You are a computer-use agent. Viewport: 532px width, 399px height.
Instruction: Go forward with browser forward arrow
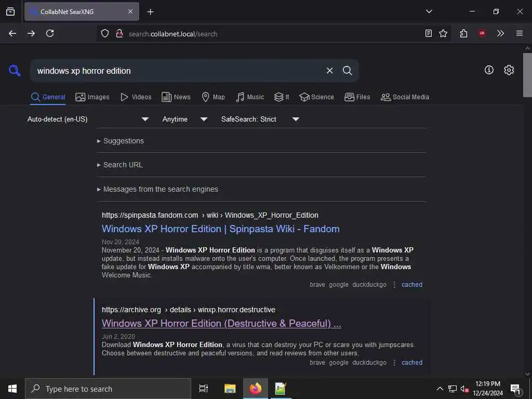coord(31,33)
